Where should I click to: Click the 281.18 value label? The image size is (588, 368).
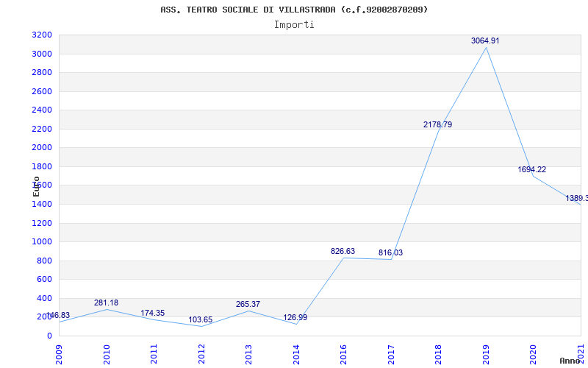(x=106, y=302)
